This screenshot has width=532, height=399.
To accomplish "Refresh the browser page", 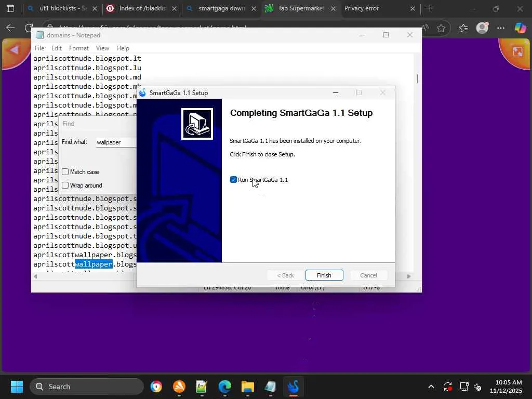I will (x=29, y=28).
